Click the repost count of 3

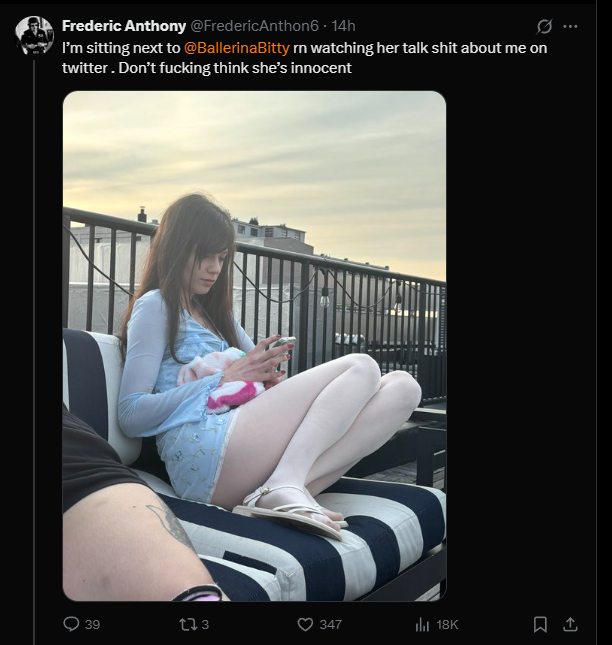pyautogui.click(x=205, y=624)
